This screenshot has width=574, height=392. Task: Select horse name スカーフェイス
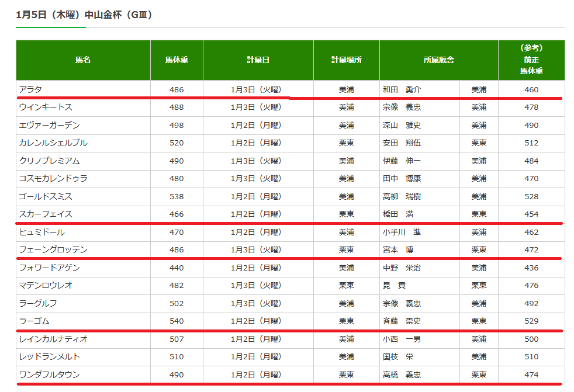[x=46, y=214]
